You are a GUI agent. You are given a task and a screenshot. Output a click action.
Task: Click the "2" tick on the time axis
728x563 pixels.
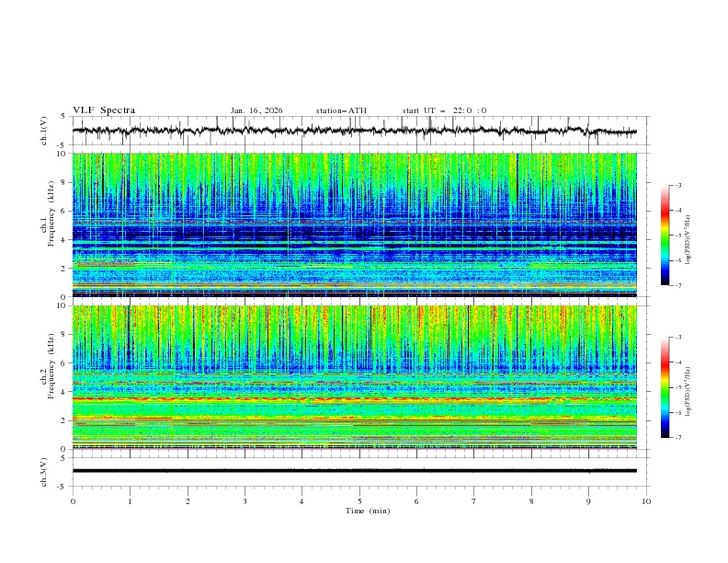188,501
